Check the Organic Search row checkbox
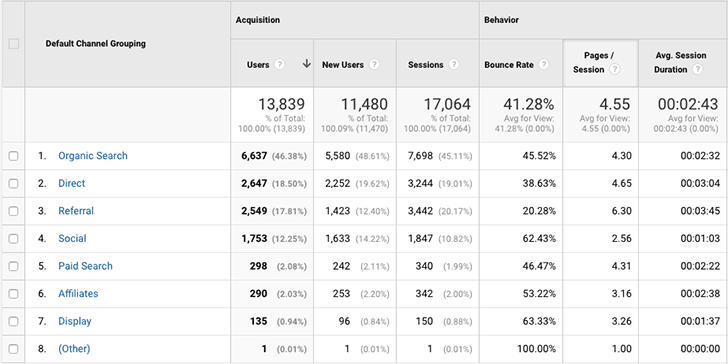This screenshot has height=364, width=728. point(13,156)
